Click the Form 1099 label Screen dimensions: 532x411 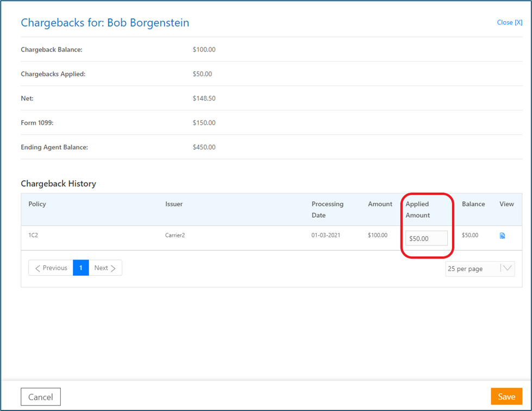point(37,123)
